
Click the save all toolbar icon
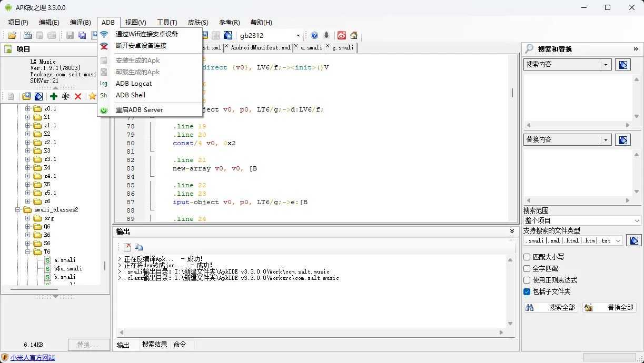point(82,35)
